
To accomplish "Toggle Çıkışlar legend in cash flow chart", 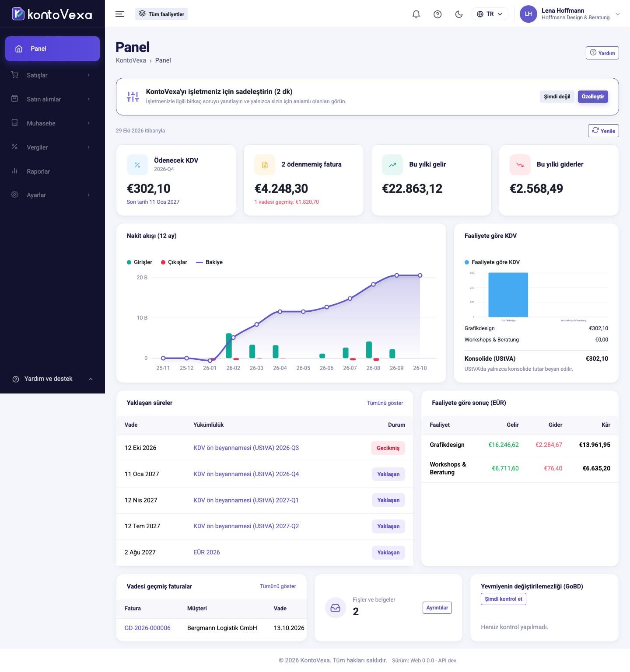I will pos(174,262).
